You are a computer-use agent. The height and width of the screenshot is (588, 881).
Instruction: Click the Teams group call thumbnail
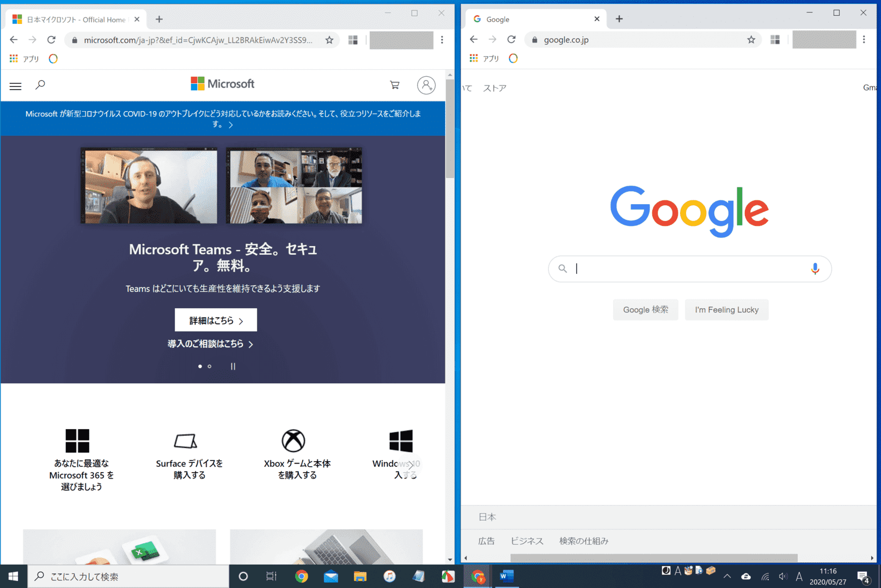click(x=294, y=186)
